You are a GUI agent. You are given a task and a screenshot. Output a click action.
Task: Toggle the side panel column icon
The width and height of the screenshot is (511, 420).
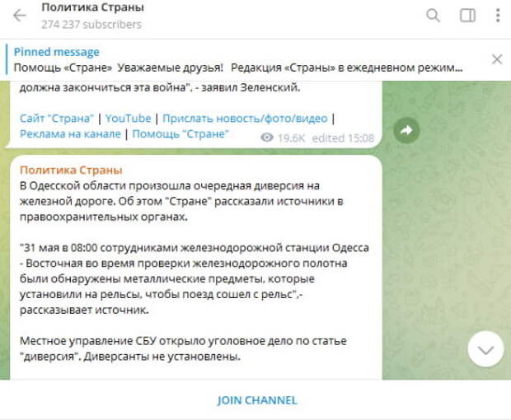(x=467, y=16)
